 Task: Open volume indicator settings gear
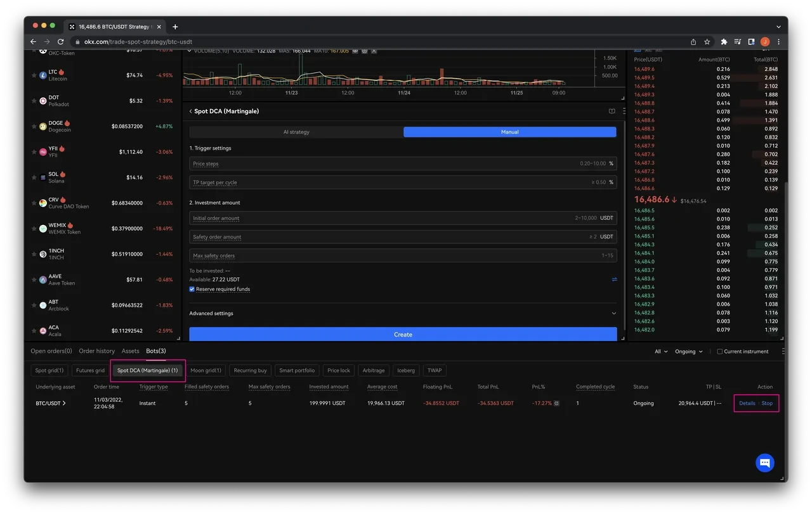pos(365,51)
